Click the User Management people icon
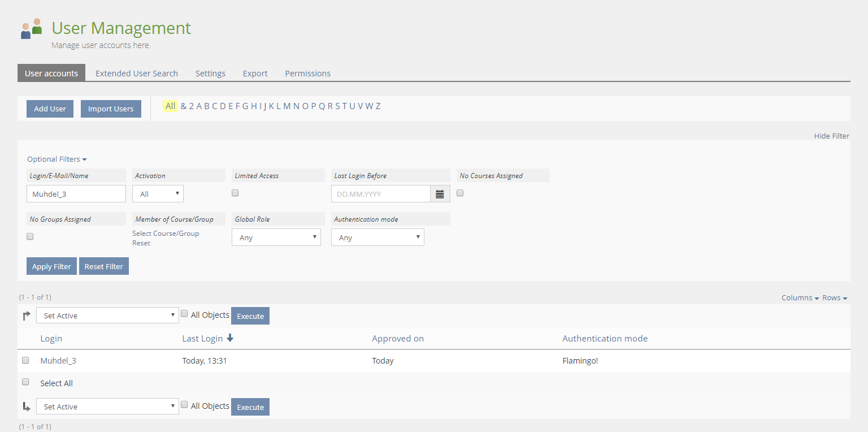 point(32,29)
